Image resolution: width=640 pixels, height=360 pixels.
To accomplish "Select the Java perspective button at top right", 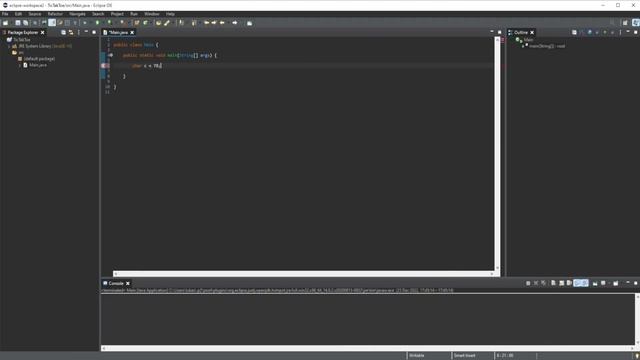I will coord(636,23).
